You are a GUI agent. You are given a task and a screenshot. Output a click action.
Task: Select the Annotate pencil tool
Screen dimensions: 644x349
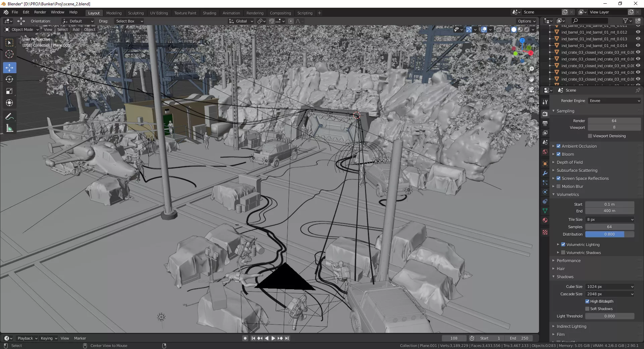point(9,116)
